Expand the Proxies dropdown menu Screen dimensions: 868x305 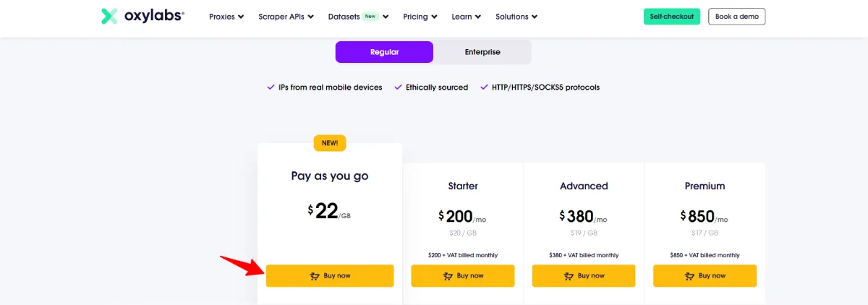(x=226, y=17)
